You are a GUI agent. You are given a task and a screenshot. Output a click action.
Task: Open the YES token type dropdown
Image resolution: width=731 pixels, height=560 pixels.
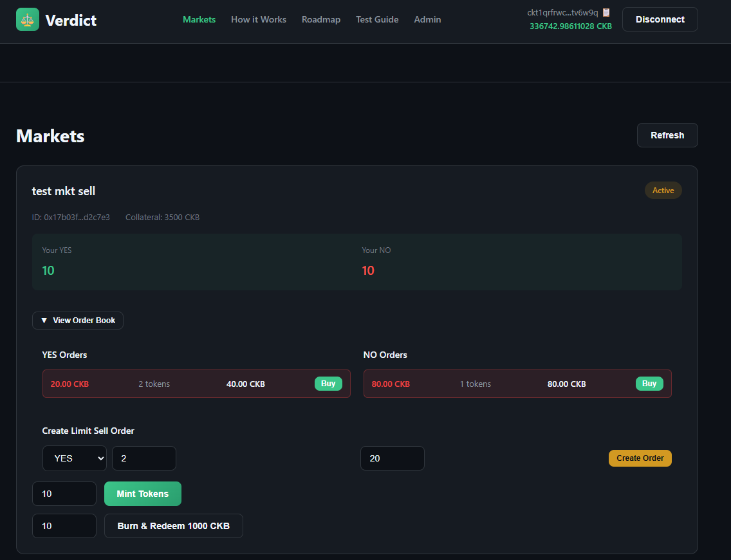(x=75, y=458)
